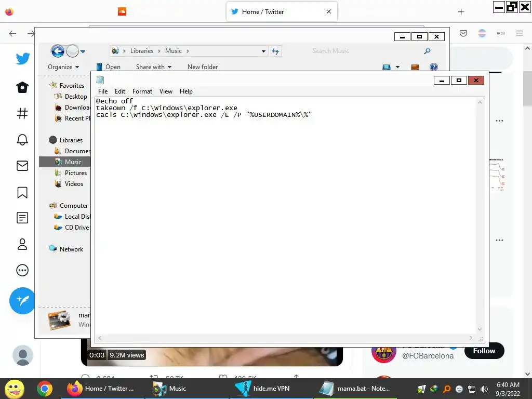Open Twitter More circle icon
The width and height of the screenshot is (532, 399).
(22, 270)
